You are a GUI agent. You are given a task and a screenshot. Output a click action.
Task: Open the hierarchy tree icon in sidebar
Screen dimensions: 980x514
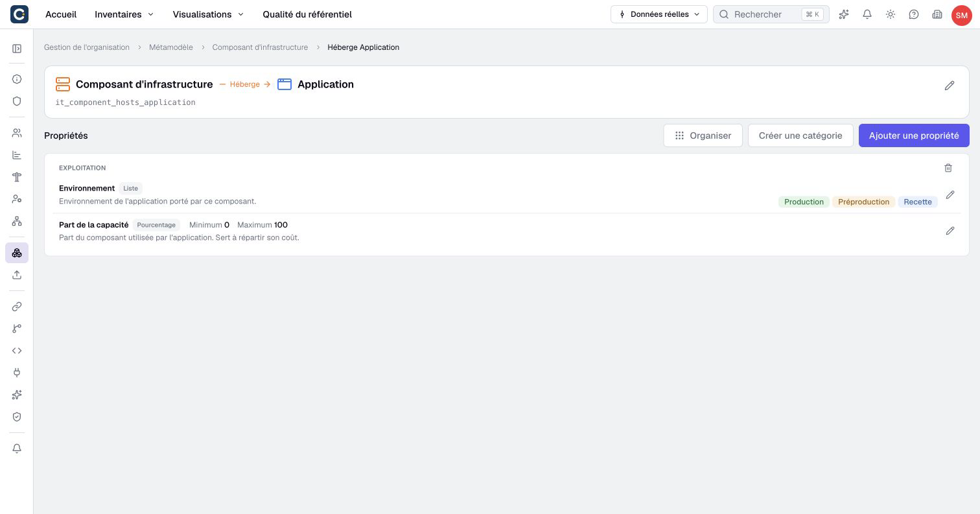[17, 221]
